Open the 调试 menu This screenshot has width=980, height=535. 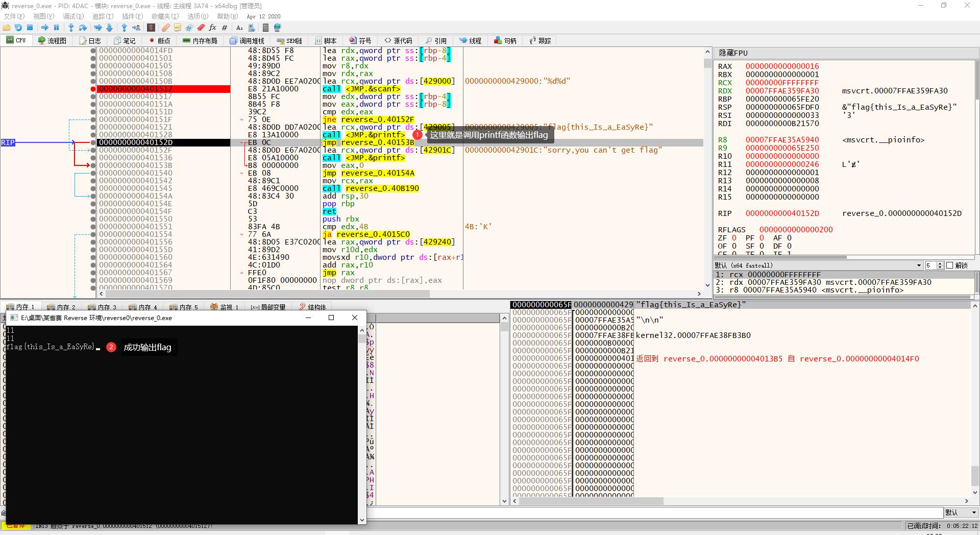click(73, 16)
